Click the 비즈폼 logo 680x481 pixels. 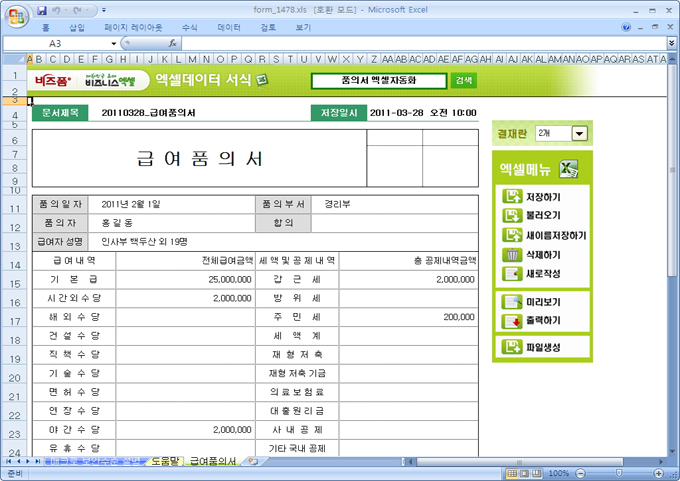point(53,81)
